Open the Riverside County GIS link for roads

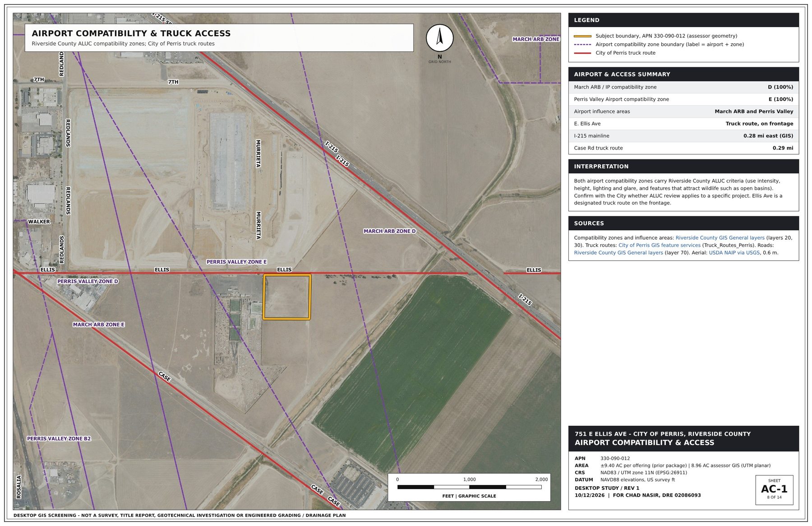pos(618,253)
